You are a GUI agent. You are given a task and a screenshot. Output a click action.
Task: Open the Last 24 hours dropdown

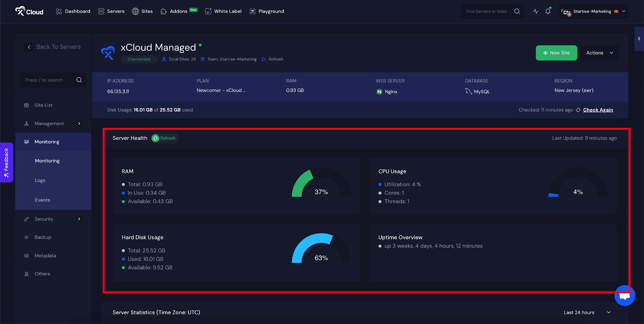(x=587, y=312)
